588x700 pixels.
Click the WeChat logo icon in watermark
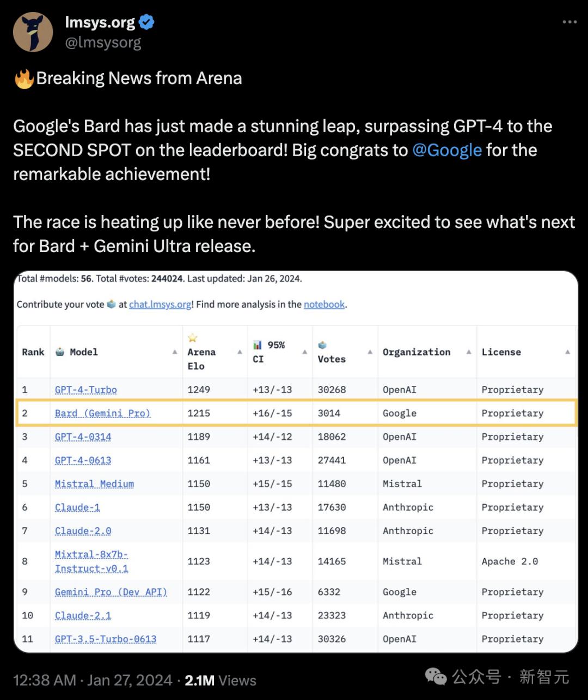tap(436, 677)
